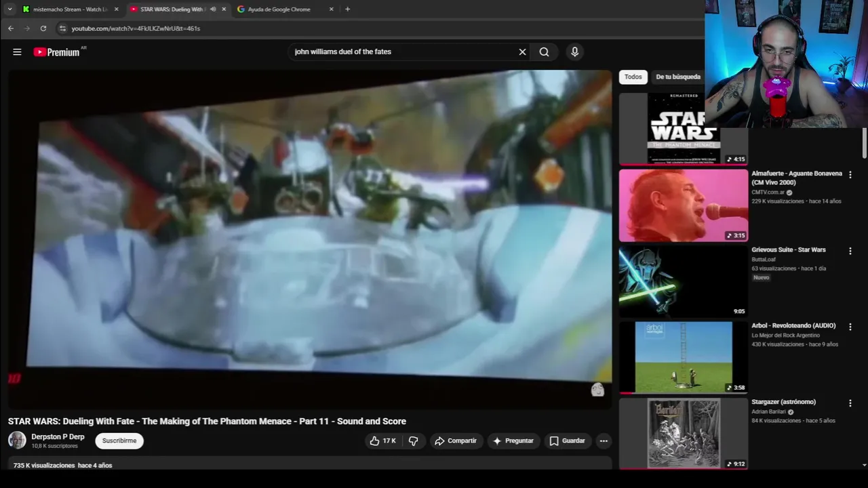Viewport: 868px width, 488px height.
Task: Open the Preguntar AI button
Action: tap(513, 441)
